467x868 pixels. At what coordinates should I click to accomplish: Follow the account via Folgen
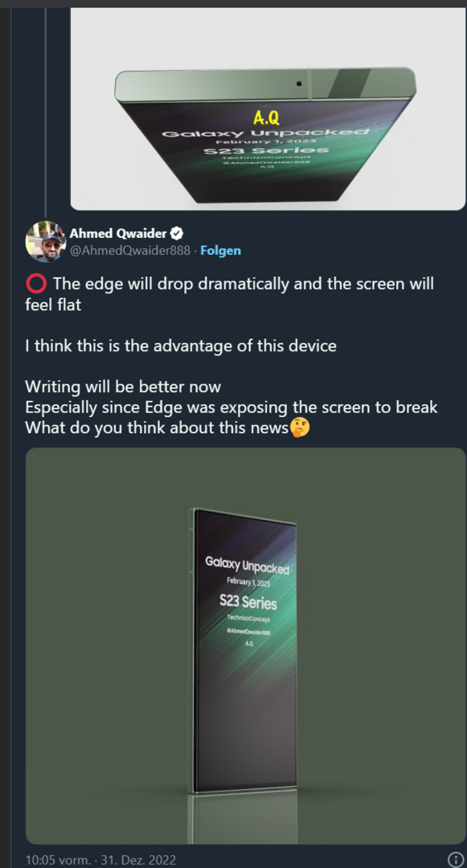point(221,250)
